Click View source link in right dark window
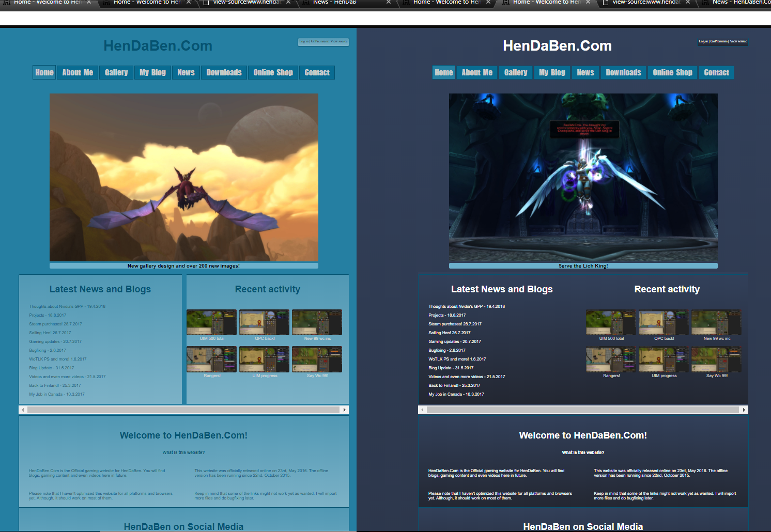This screenshot has width=771, height=532. pos(738,41)
